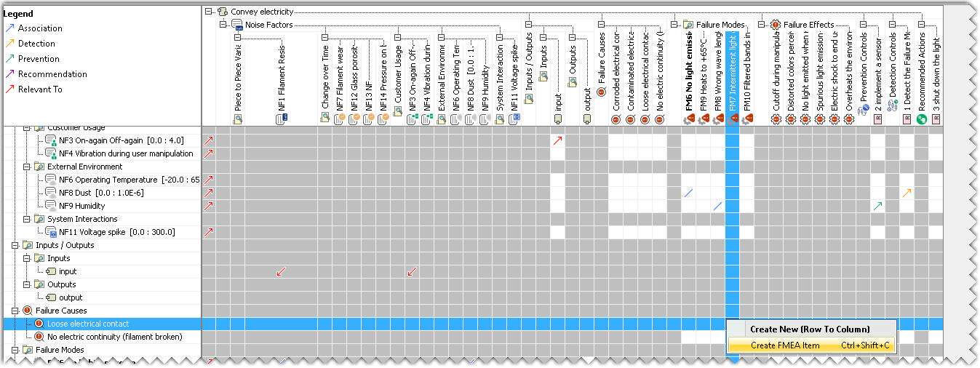Click the blue association mark in NF8 Dust row

point(688,193)
